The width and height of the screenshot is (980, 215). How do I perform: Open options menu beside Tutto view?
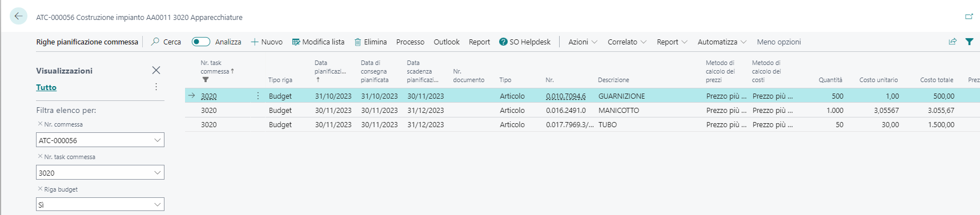pyautogui.click(x=156, y=87)
